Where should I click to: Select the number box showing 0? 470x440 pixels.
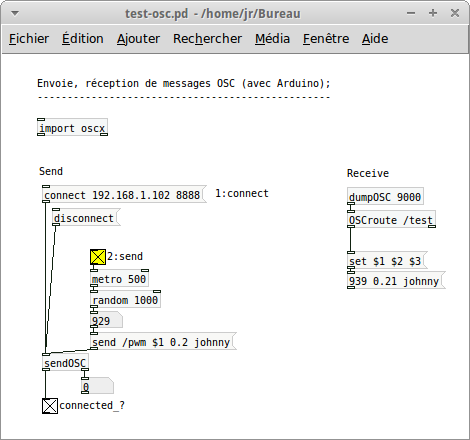(x=98, y=387)
